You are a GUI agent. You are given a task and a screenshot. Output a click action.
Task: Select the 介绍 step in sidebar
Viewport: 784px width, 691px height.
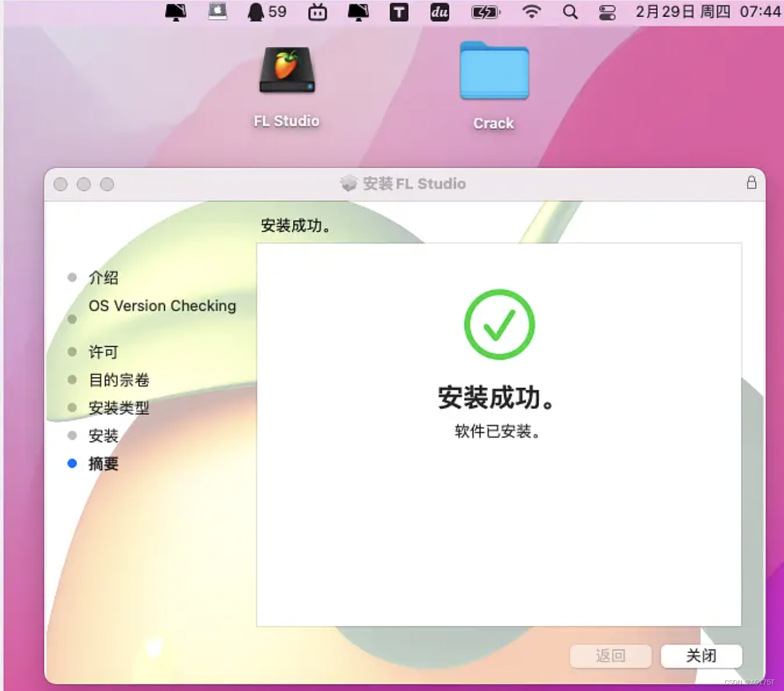coord(103,277)
